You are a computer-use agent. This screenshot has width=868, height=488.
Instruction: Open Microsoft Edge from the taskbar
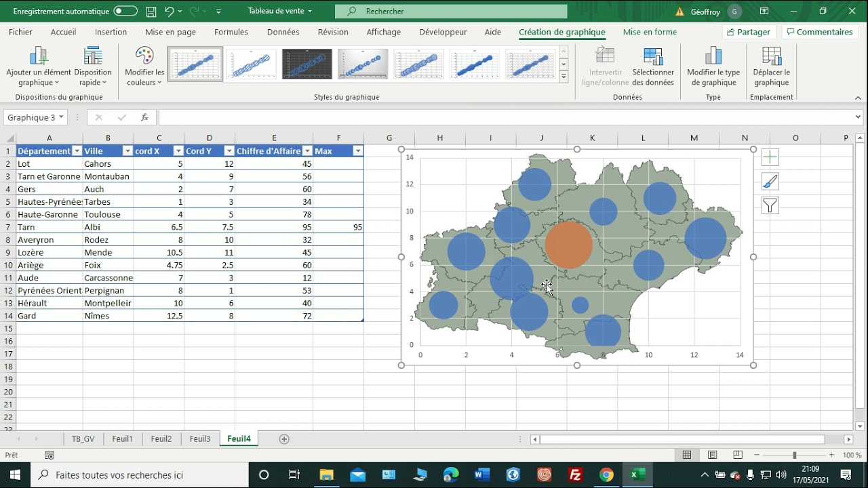[450, 475]
